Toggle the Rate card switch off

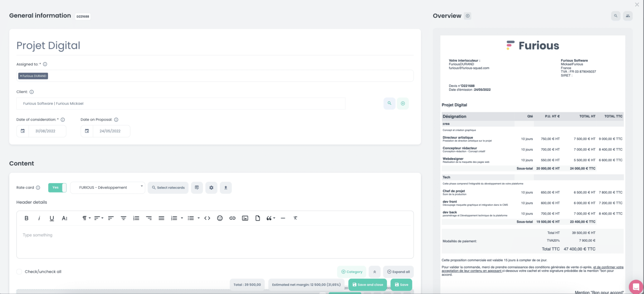(57, 188)
